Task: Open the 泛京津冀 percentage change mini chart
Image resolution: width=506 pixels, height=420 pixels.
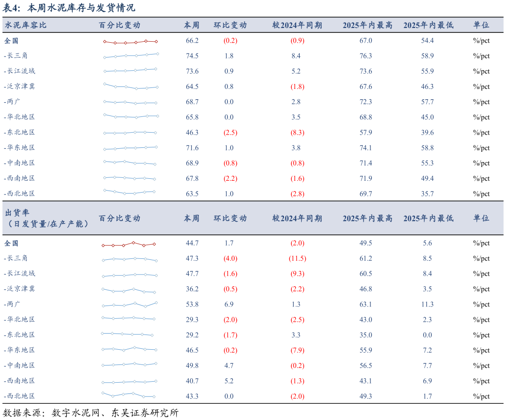Action: [x=130, y=87]
